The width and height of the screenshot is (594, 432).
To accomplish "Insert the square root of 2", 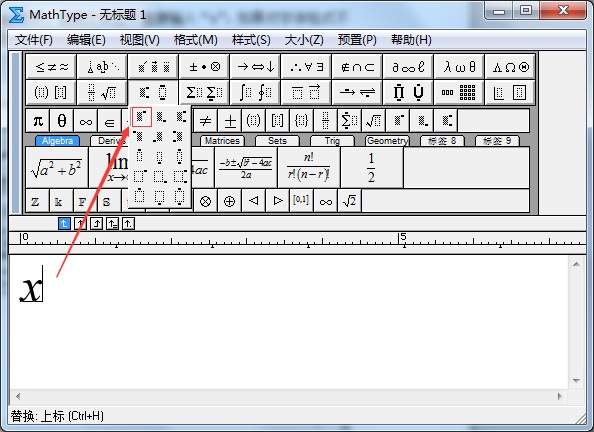I will (349, 201).
